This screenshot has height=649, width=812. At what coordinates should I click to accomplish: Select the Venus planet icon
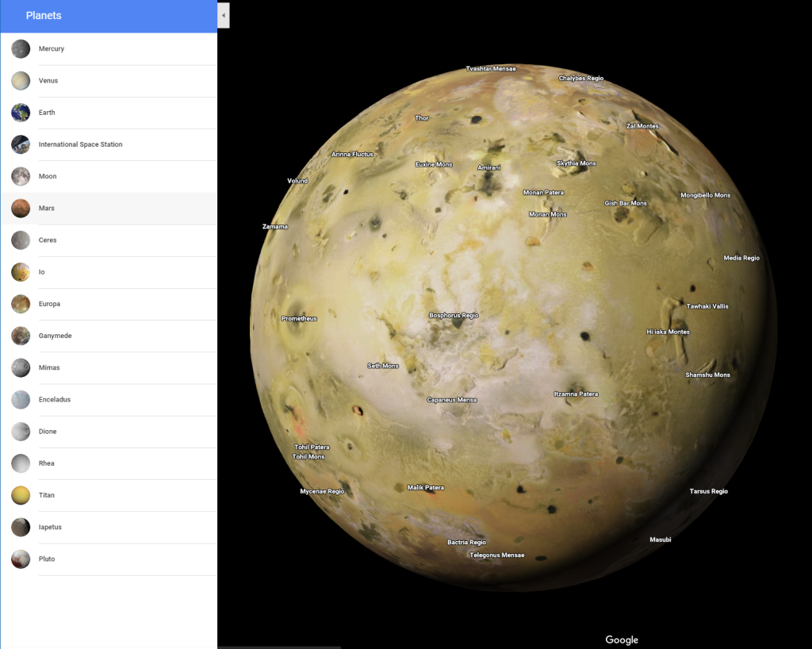20,80
